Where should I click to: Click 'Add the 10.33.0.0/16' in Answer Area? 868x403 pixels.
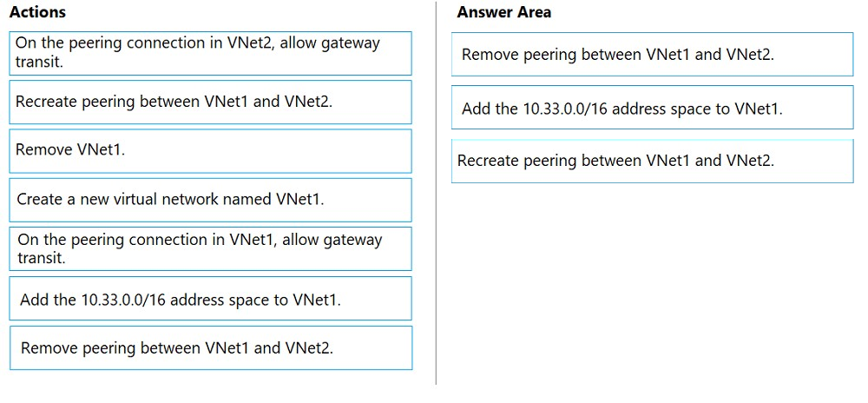point(652,108)
